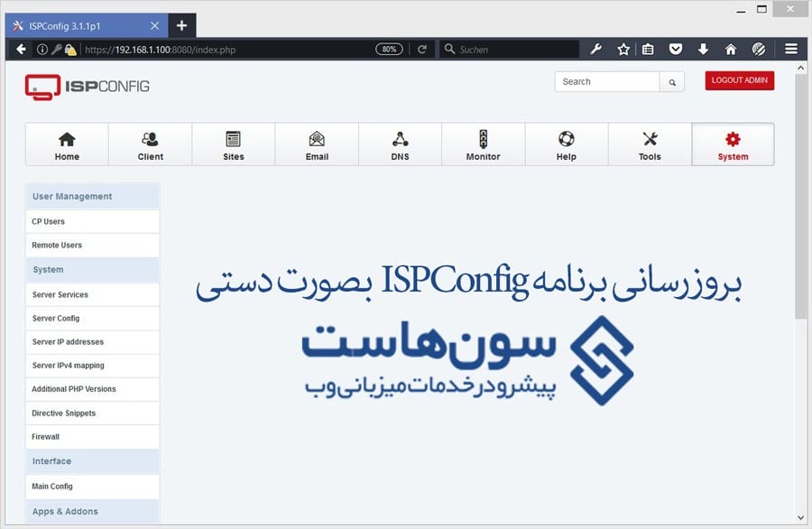Click the 80% zoom indicator

tap(389, 50)
